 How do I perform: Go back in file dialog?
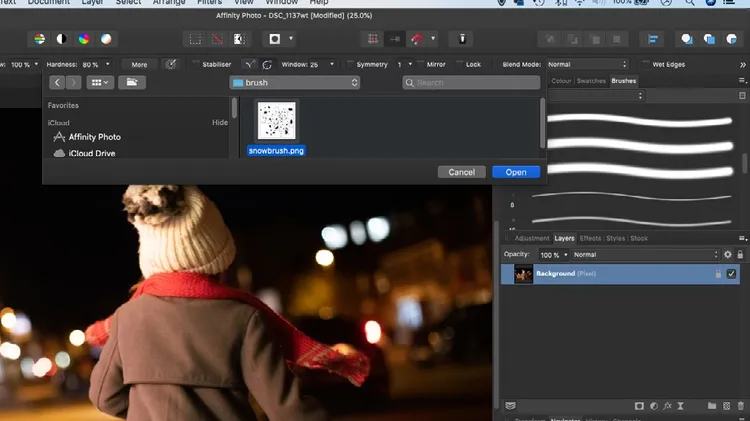pos(57,82)
